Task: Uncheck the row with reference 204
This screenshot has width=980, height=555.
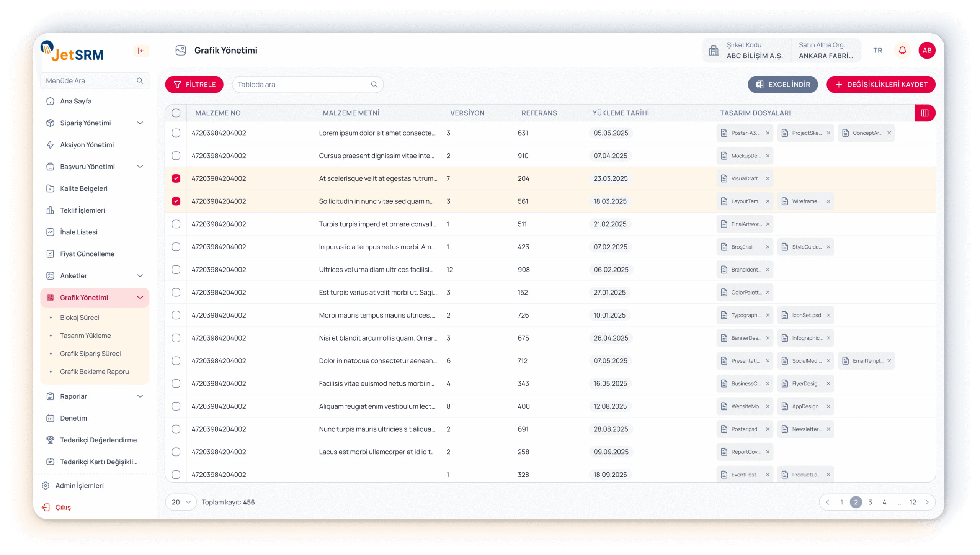Action: coord(176,178)
